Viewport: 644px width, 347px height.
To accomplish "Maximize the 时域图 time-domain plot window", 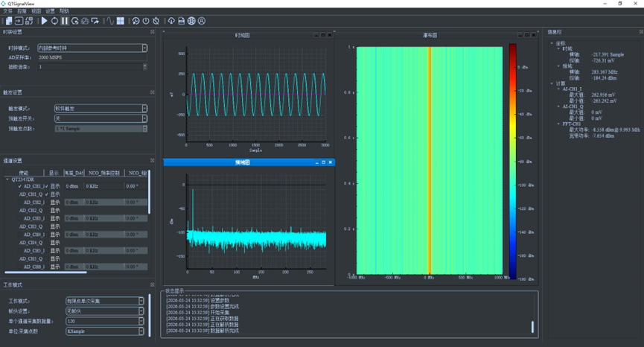I will pyautogui.click(x=323, y=35).
